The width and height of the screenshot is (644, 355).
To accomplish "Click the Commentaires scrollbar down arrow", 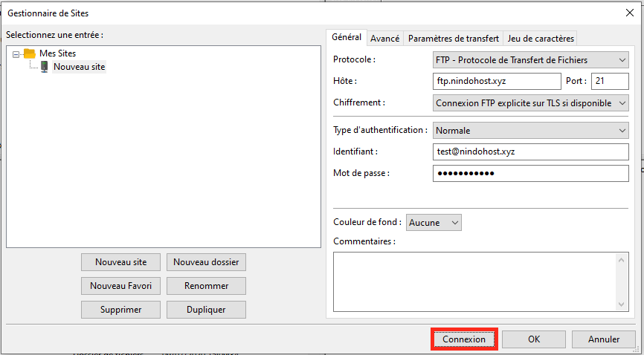I will (x=621, y=304).
